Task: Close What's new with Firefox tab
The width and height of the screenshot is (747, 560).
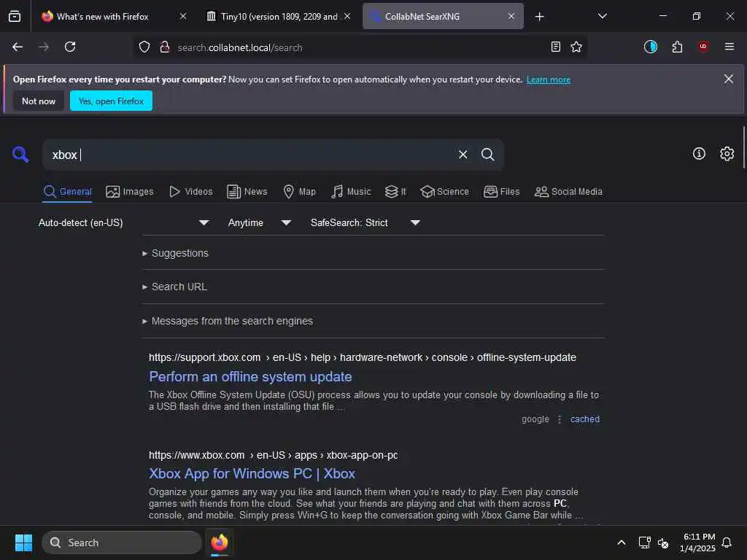Action: [x=183, y=16]
